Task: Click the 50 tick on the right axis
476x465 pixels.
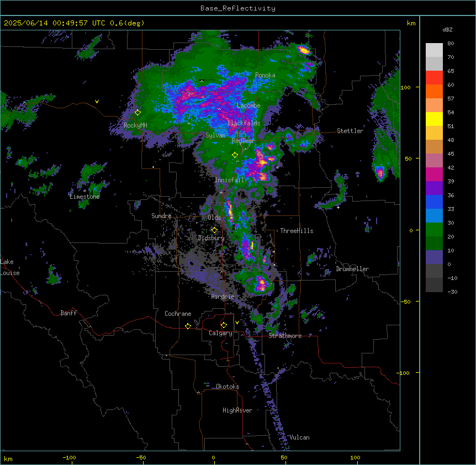Action: (x=408, y=158)
